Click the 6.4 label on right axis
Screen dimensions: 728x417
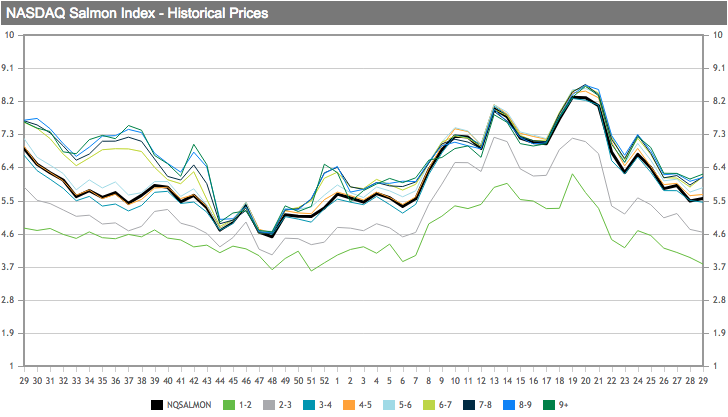point(719,167)
